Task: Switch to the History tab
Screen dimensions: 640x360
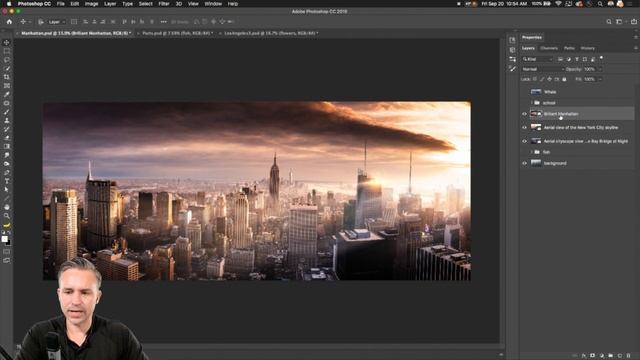Action: click(587, 48)
